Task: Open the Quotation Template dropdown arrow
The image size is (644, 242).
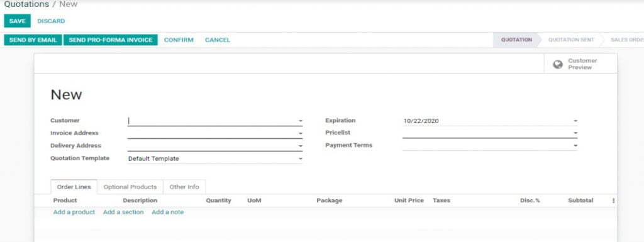Action: click(300, 159)
